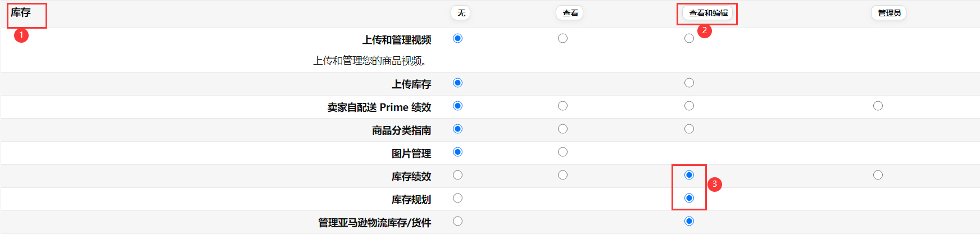Select 管理员 for 卖家自配送 Prime 绩效

878,106
